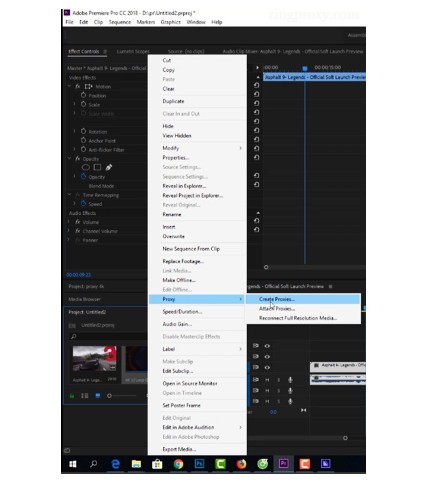Open the Graphics menu

coord(170,22)
